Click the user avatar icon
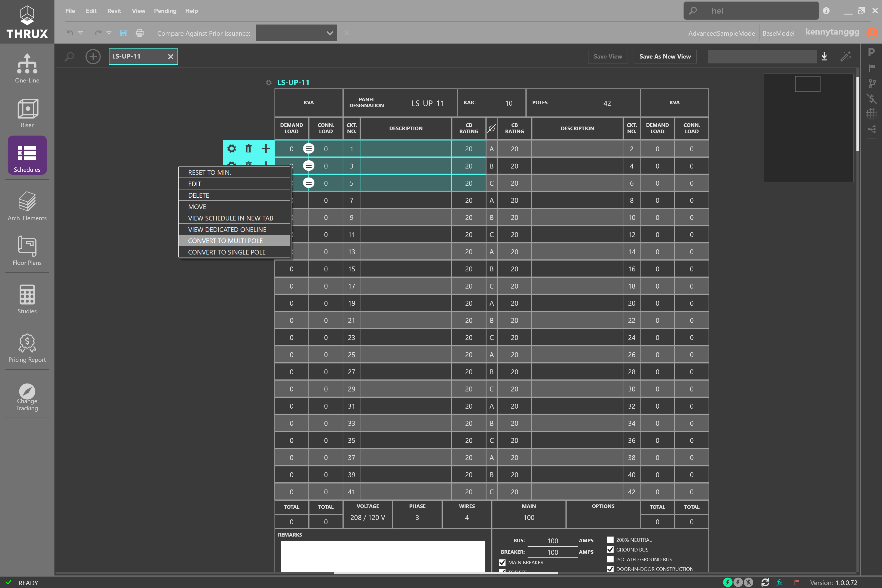 pos(872,33)
